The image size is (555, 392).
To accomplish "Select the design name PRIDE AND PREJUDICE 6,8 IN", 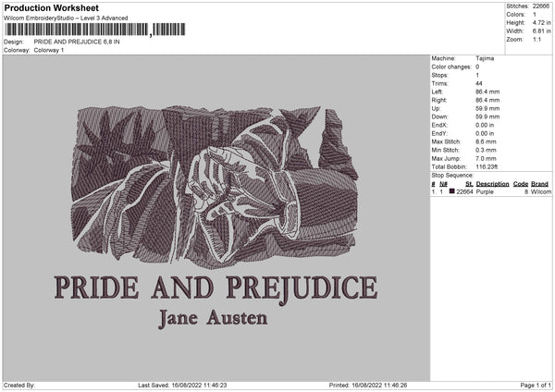I will pyautogui.click(x=77, y=42).
